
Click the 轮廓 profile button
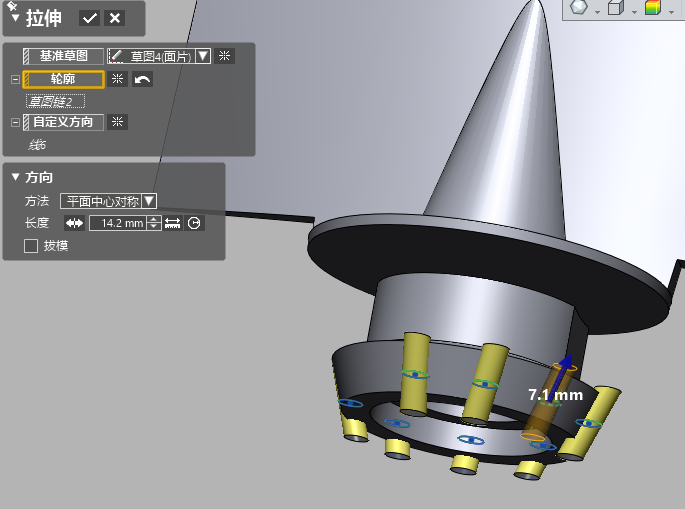point(63,79)
